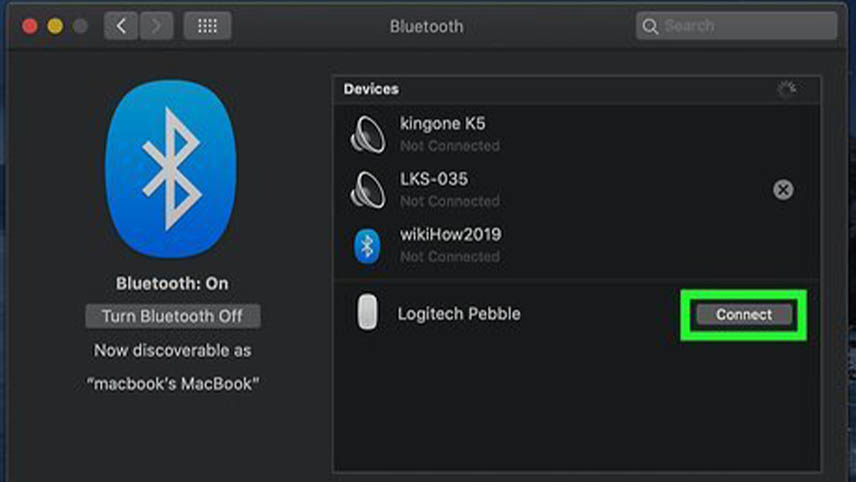Select the kingone K5 device name
Viewport: 856px width, 482px height.
pyautogui.click(x=442, y=123)
